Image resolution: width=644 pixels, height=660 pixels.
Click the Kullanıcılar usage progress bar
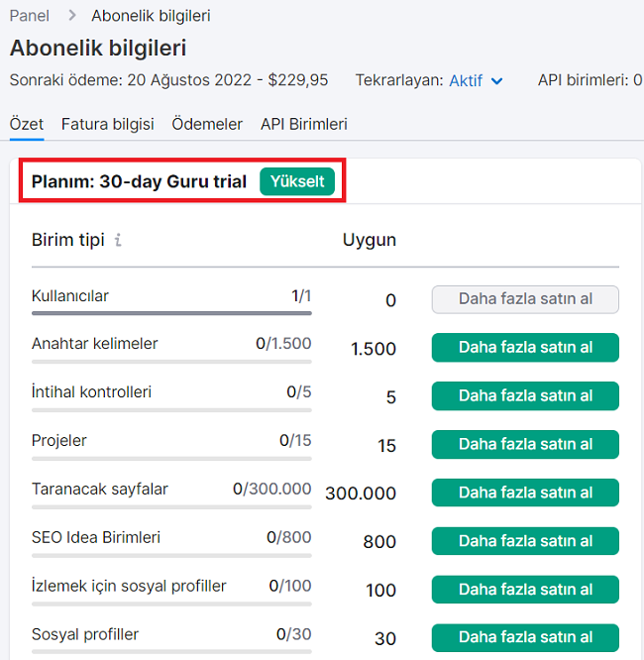click(x=171, y=313)
